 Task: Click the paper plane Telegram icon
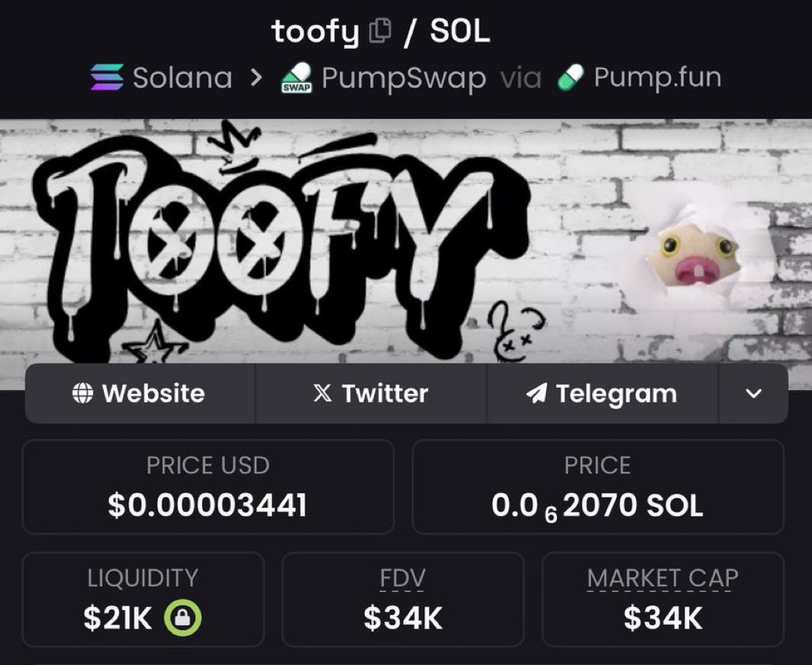(536, 393)
